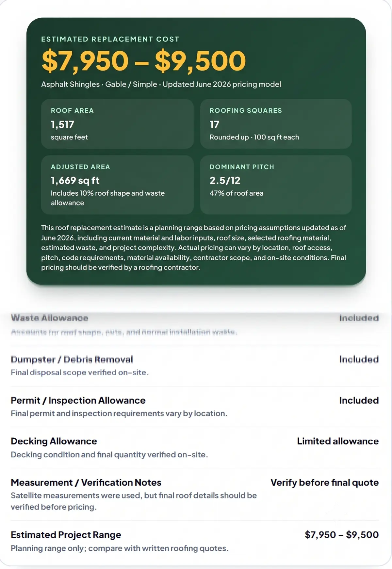
Task: Open the Adjusted Area card
Action: tap(117, 185)
